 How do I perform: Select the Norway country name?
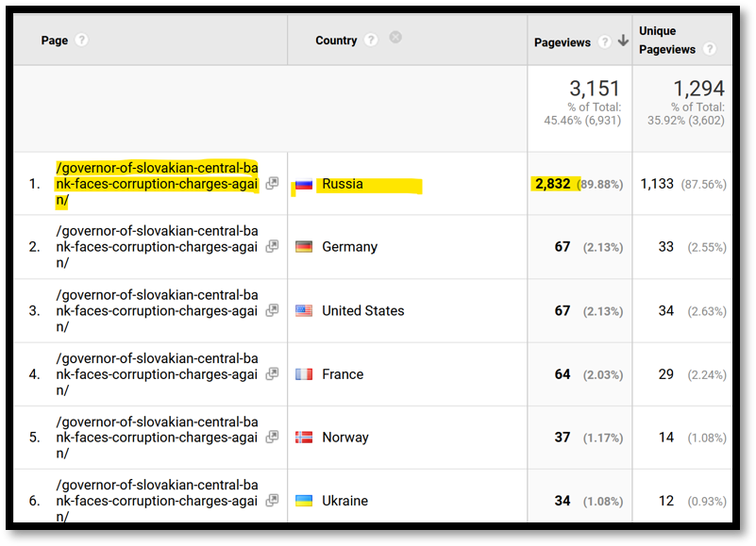(x=345, y=438)
